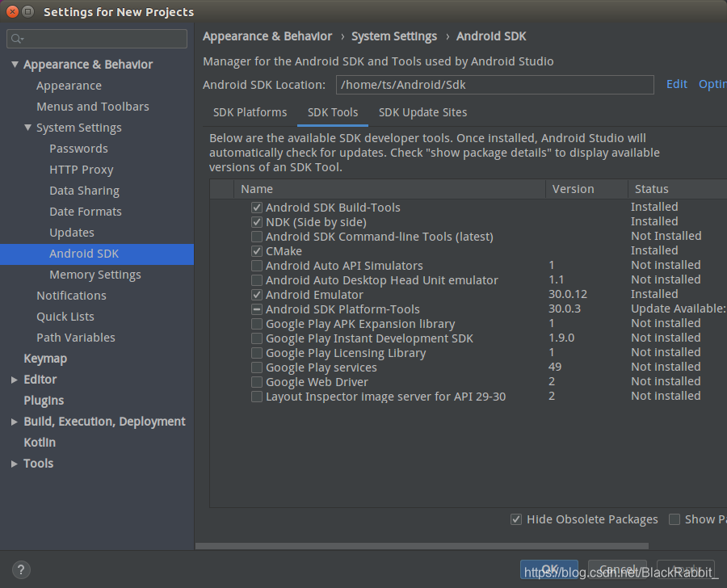Expand Build, Execution, Deployment
Viewport: 727px width, 588px height.
(x=13, y=421)
